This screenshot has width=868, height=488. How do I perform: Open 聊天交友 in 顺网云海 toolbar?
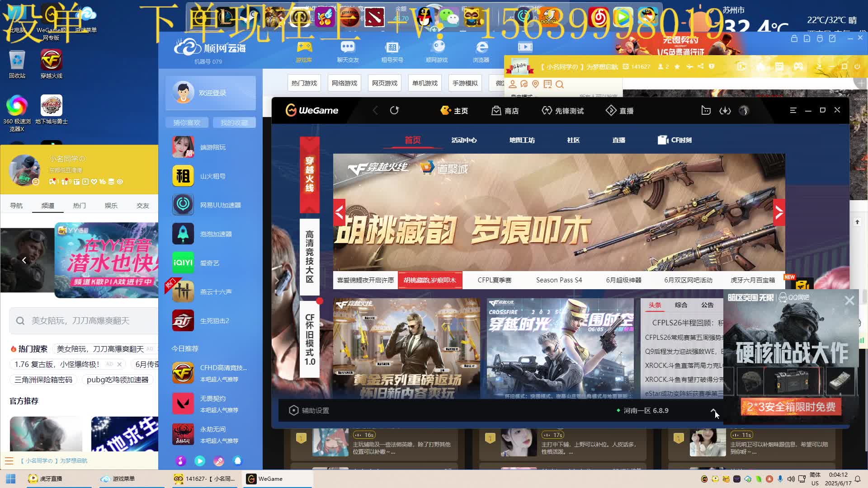tap(348, 52)
